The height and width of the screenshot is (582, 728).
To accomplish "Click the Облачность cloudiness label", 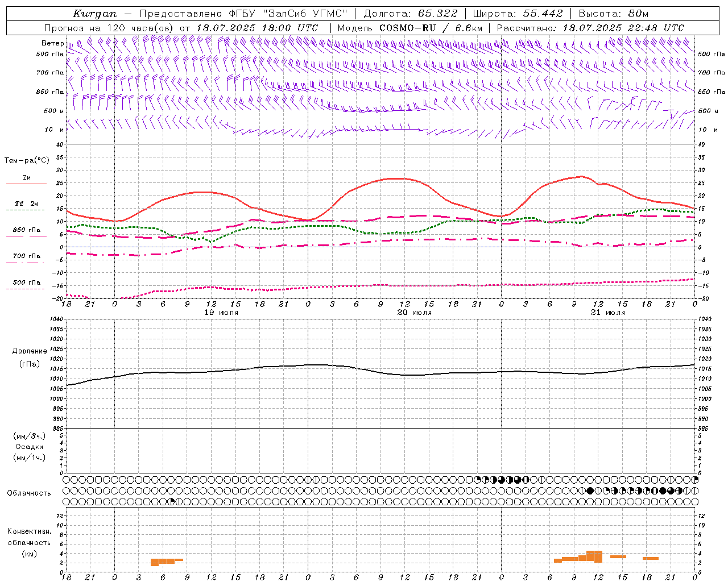I will pos(29,493).
